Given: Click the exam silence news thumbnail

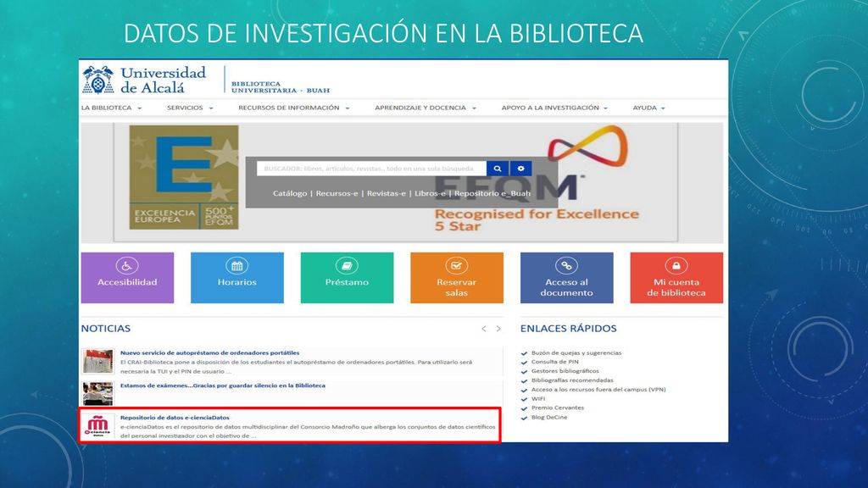Looking at the screenshot, I should pos(98,393).
